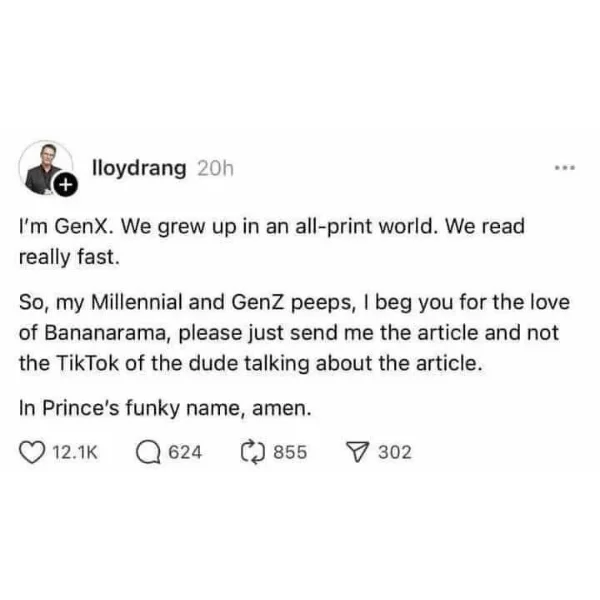Click the 20h timestamp
Screen dimensions: 600x600
click(214, 168)
